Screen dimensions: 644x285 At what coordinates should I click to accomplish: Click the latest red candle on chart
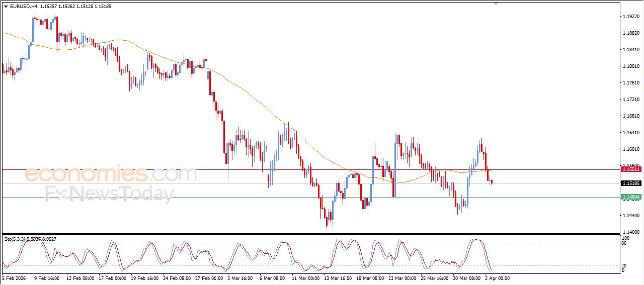tap(492, 182)
